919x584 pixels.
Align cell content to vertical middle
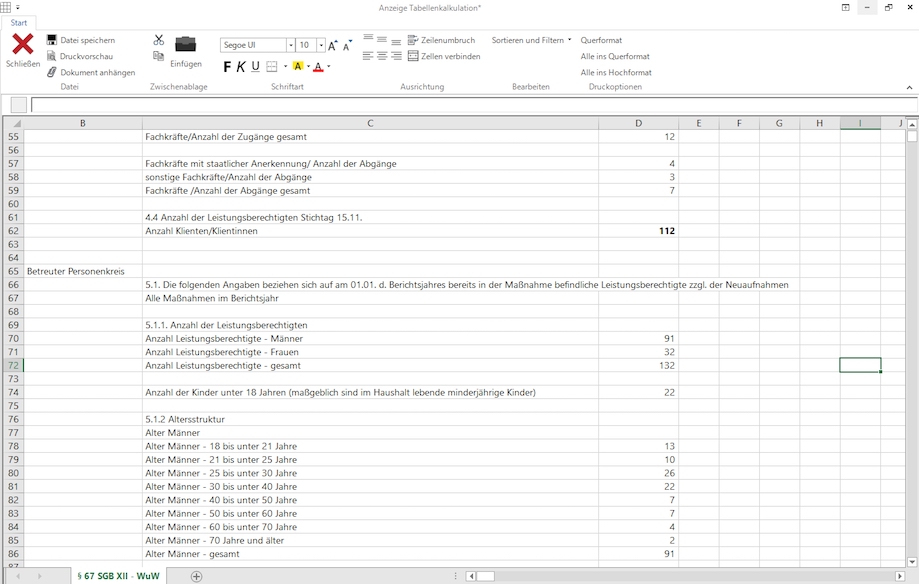[382, 40]
